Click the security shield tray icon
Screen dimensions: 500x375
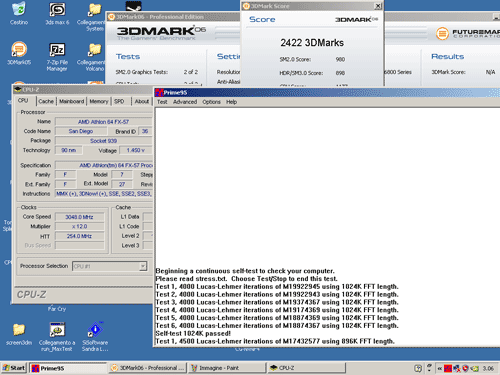(465, 368)
